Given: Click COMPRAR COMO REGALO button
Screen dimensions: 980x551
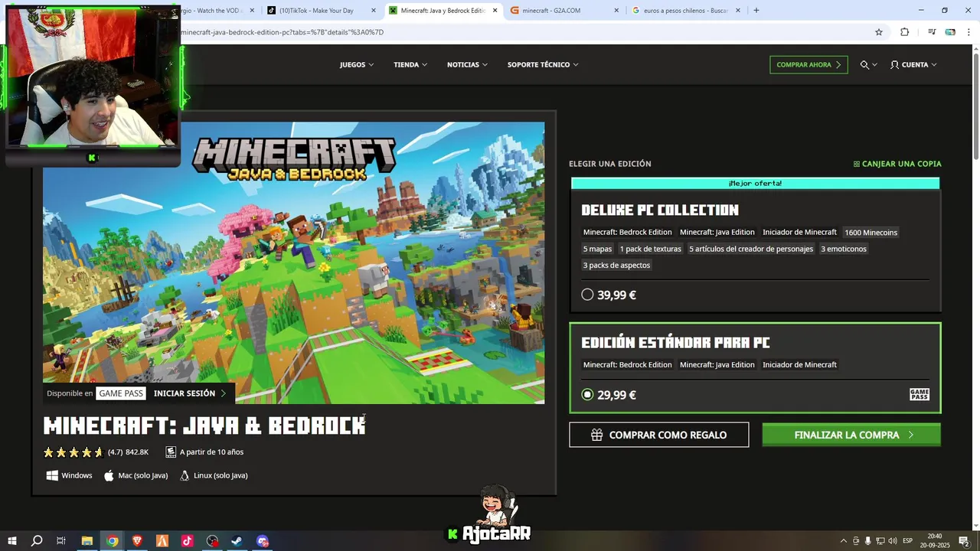Looking at the screenshot, I should (x=659, y=435).
